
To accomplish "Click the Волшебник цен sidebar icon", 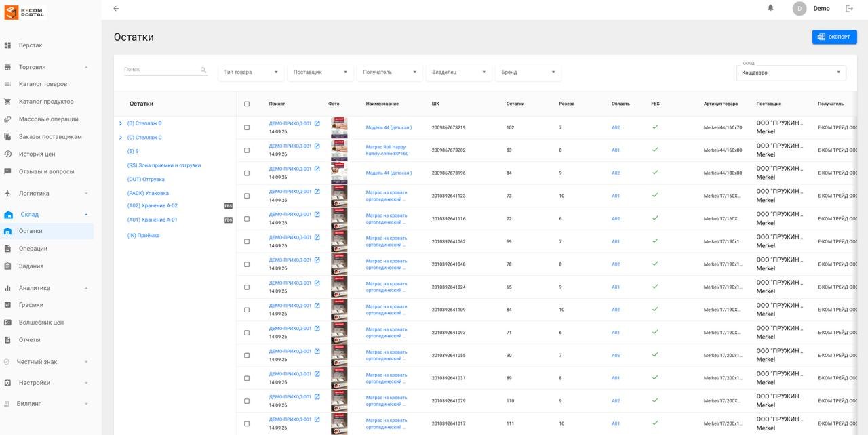I will pyautogui.click(x=7, y=323).
